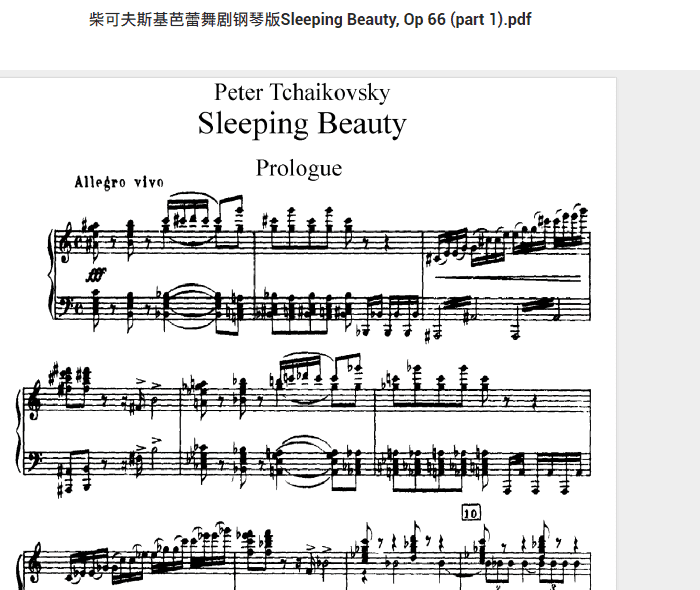Click the '(part 1).pdf' filename ending
This screenshot has height=590, width=700.
(x=491, y=20)
